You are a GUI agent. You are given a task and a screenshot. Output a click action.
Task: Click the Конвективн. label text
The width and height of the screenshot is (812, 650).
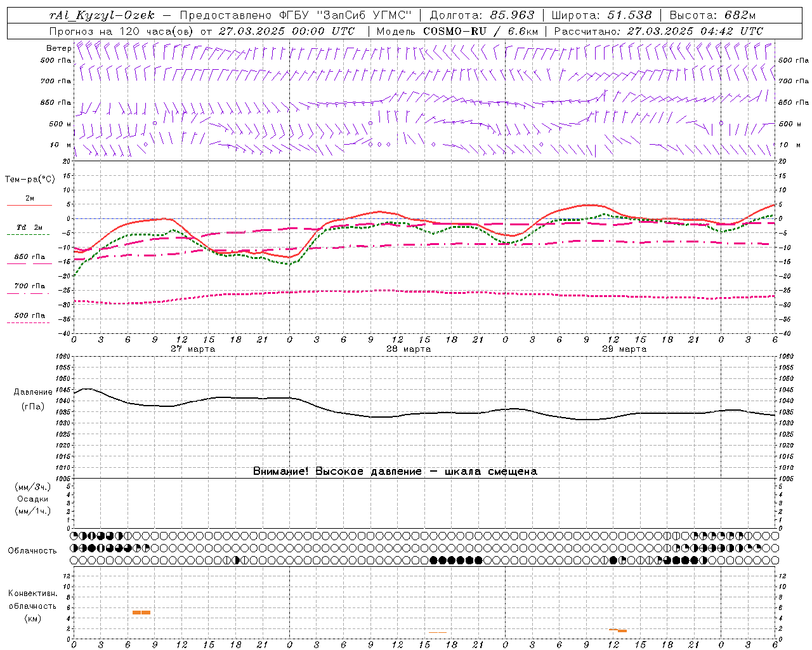pyautogui.click(x=33, y=594)
